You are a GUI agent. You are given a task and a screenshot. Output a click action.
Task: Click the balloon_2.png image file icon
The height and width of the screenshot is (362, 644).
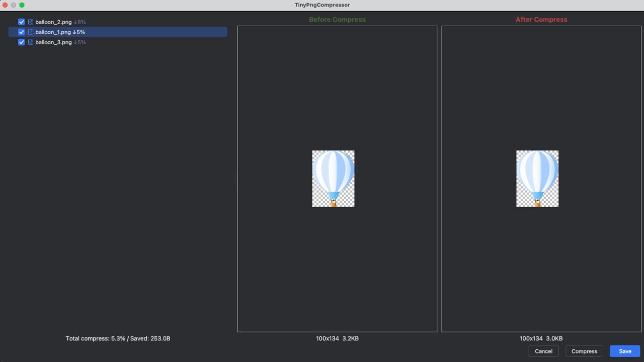pos(31,22)
